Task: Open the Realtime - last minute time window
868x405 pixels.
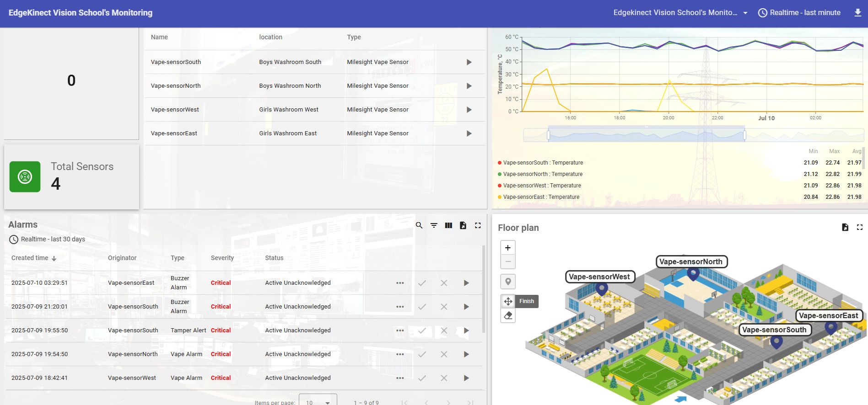Action: click(799, 13)
